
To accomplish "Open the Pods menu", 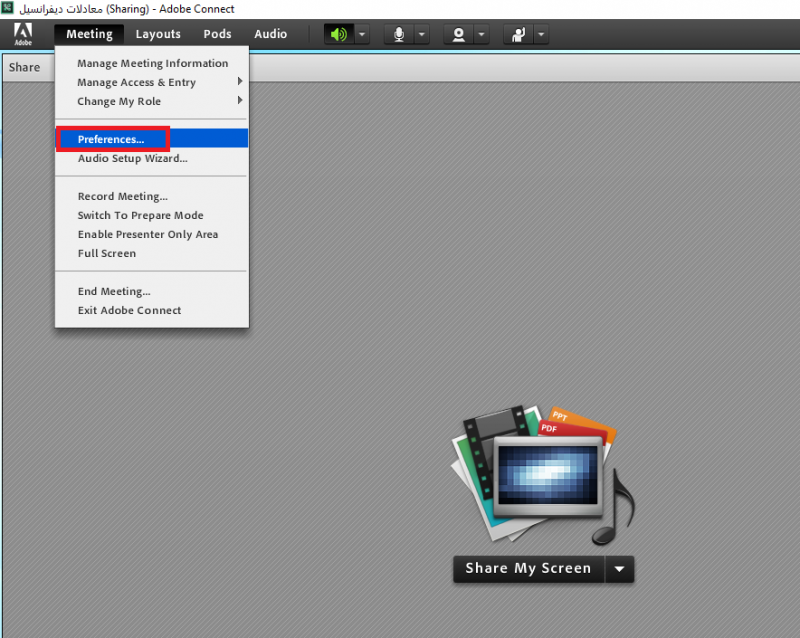I will click(217, 34).
